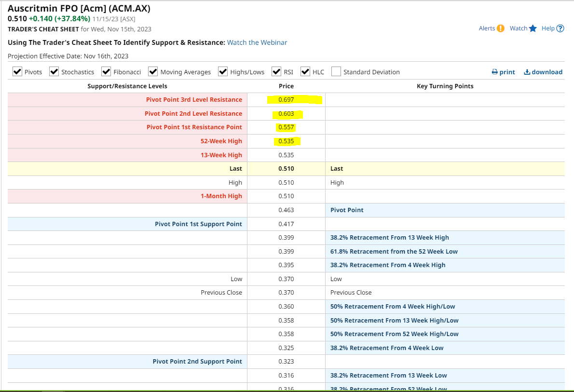Click the Help question mark icon

560,28
